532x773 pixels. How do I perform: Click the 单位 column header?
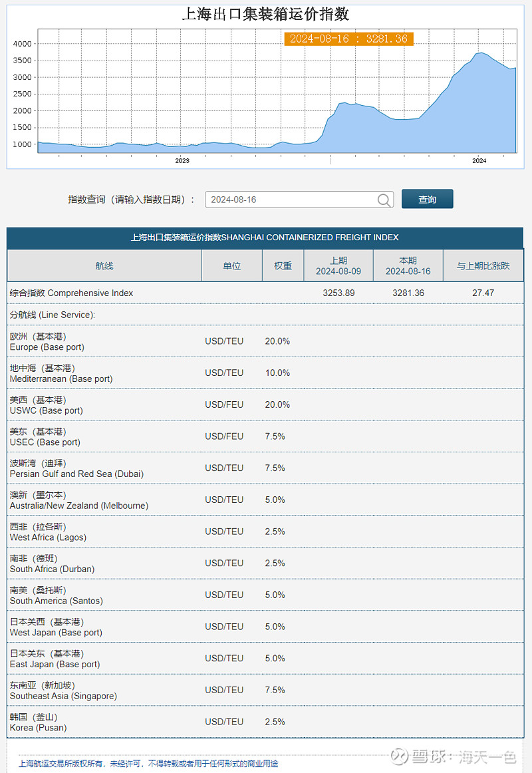pos(232,265)
